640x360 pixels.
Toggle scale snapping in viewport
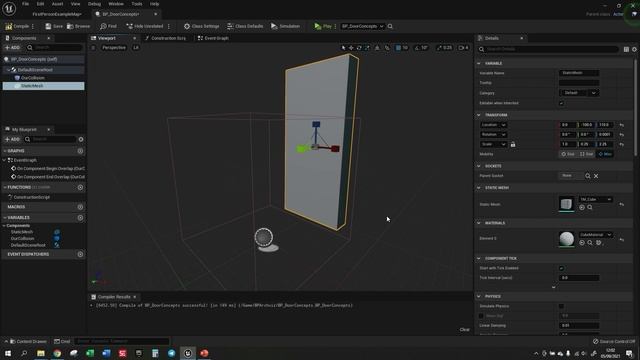(x=439, y=48)
